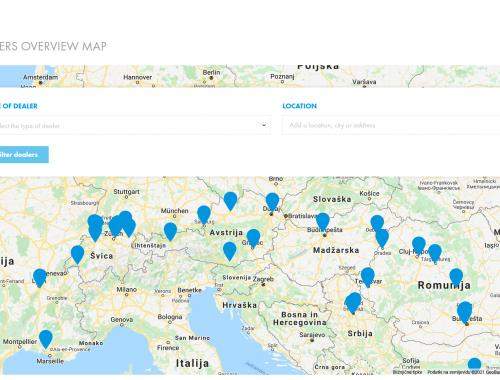Click the Filter dealers button

tap(23, 155)
